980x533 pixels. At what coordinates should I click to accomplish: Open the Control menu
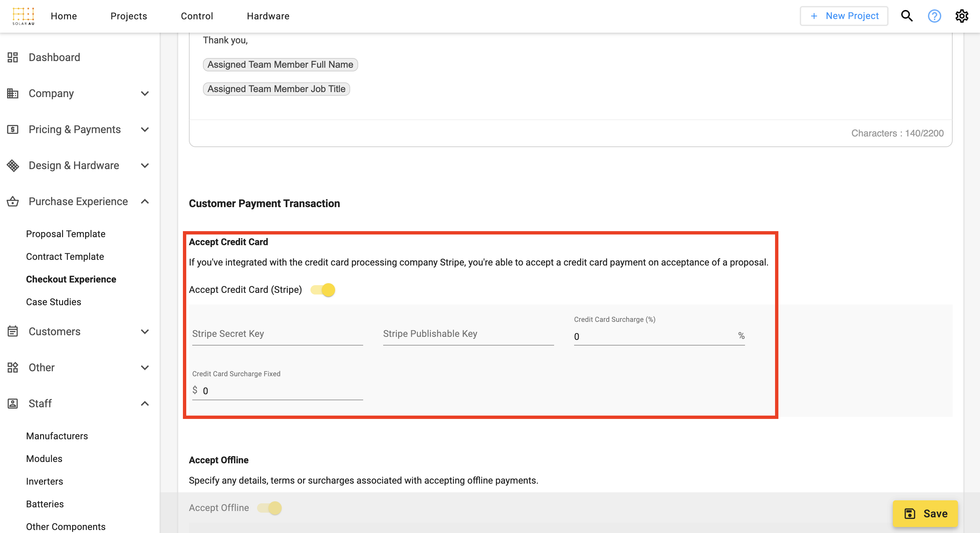pyautogui.click(x=197, y=16)
